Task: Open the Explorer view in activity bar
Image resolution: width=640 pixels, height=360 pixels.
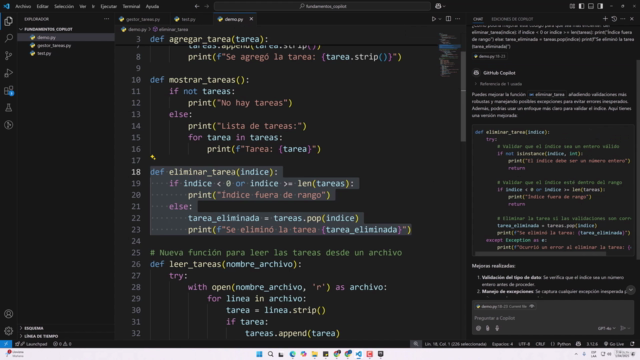Action: (9, 21)
